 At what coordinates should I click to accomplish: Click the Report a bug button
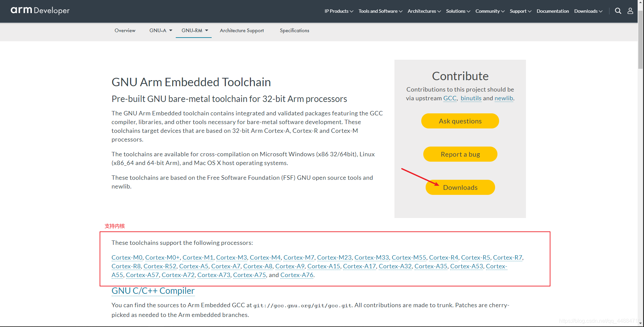pyautogui.click(x=460, y=154)
